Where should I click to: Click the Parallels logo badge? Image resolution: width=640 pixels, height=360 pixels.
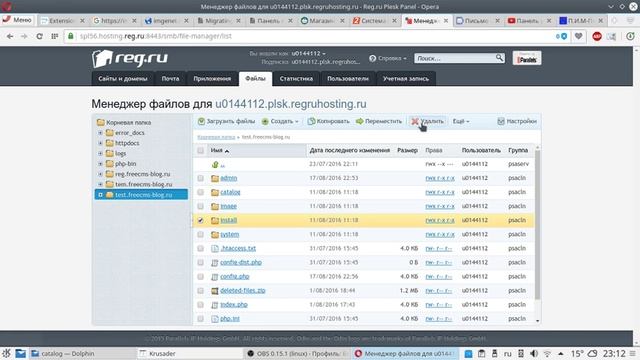pyautogui.click(x=527, y=58)
